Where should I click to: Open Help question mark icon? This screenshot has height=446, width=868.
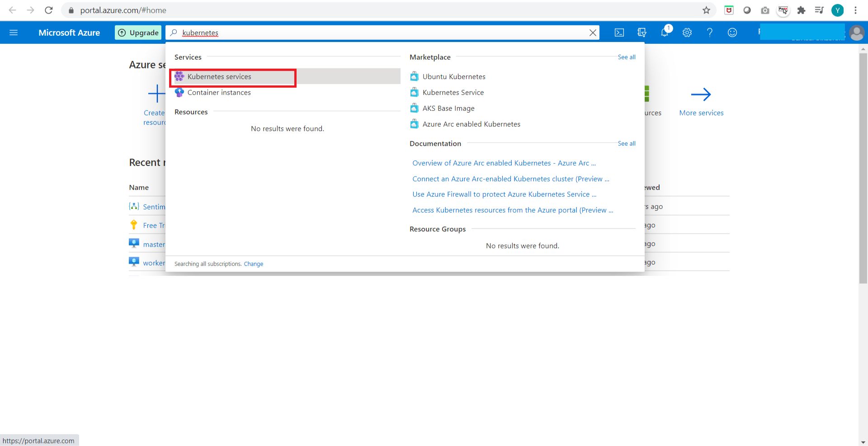[x=710, y=33]
